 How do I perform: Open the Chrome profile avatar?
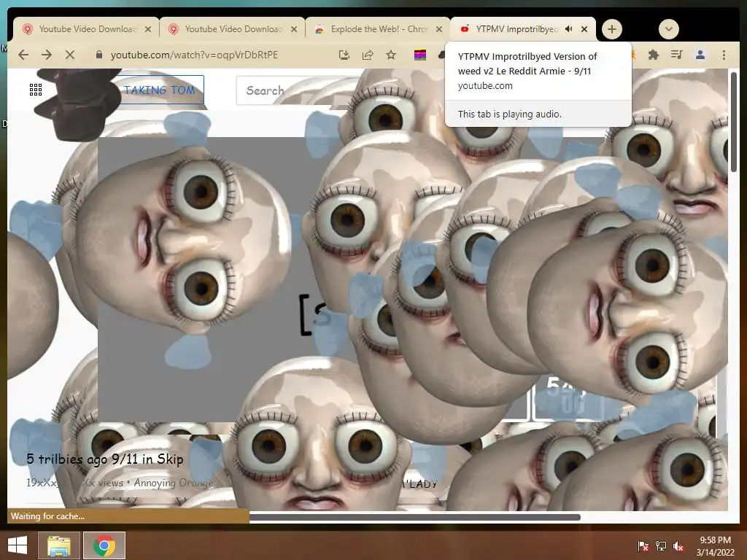pyautogui.click(x=700, y=55)
